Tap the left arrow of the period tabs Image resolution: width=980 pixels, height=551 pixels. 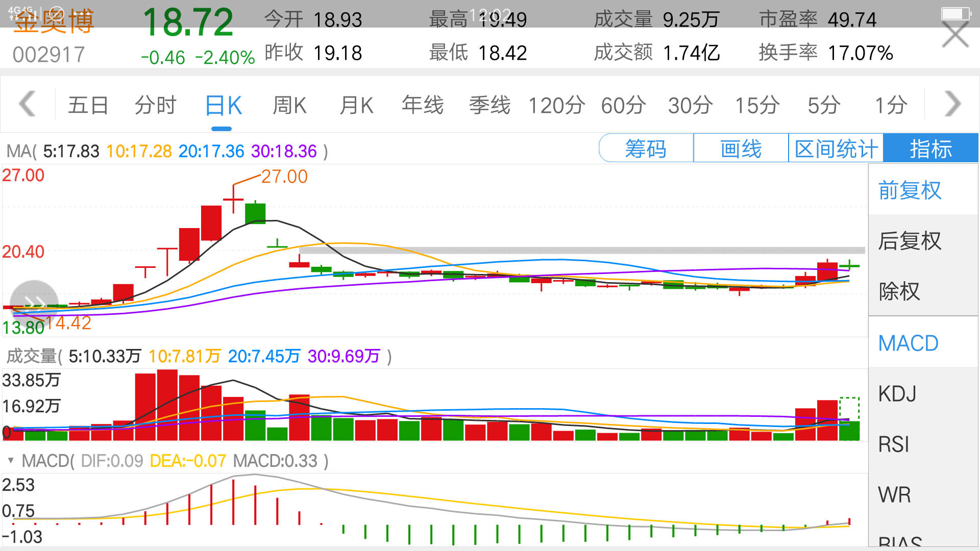[x=27, y=104]
